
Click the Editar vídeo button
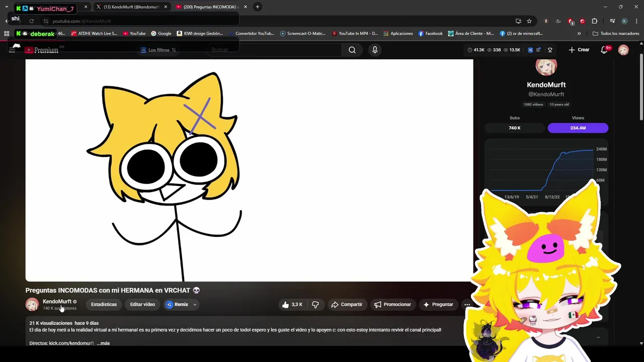point(142,304)
